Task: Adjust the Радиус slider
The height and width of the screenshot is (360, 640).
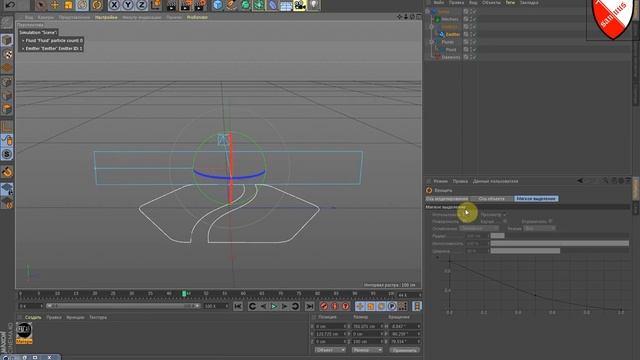Action: pos(560,236)
